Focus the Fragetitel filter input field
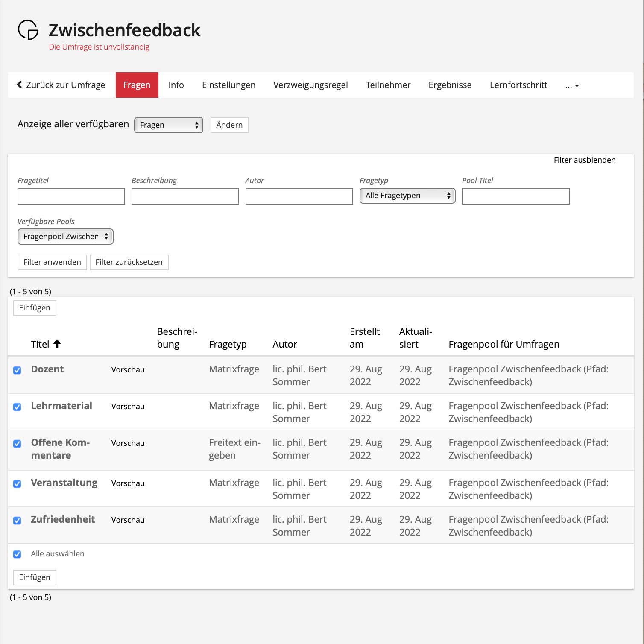The height and width of the screenshot is (644, 644). (71, 196)
